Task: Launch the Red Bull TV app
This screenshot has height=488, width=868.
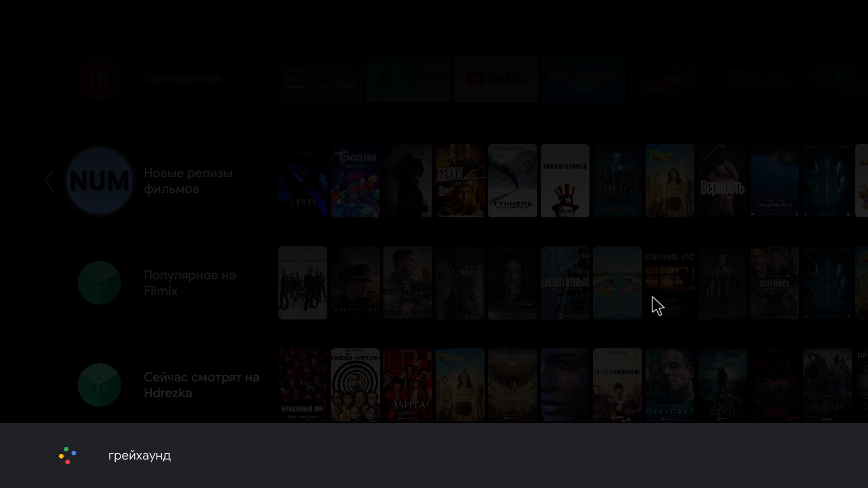Action: (x=671, y=79)
